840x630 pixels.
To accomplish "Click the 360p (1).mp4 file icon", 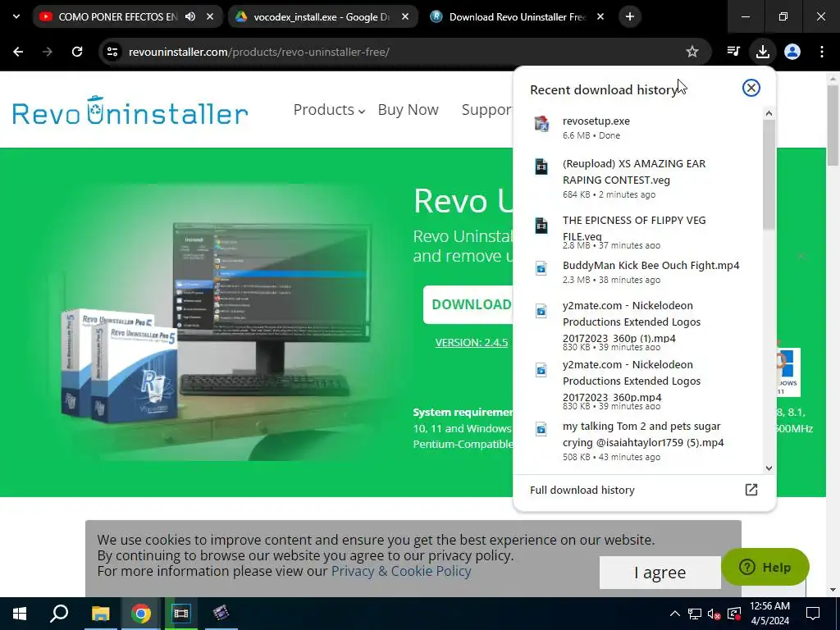I will click(541, 311).
